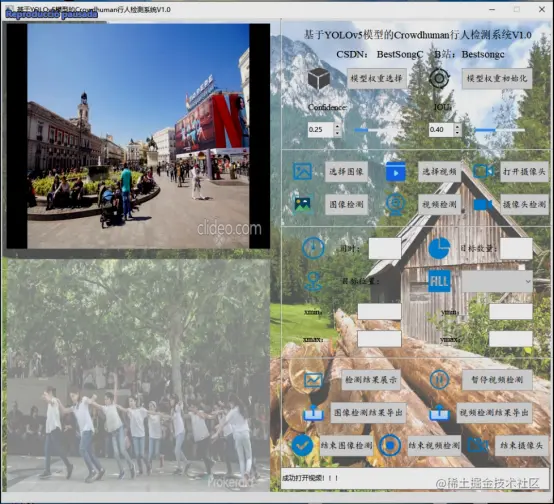
Task: Open the 模型权重选择 button
Action: coord(376,78)
